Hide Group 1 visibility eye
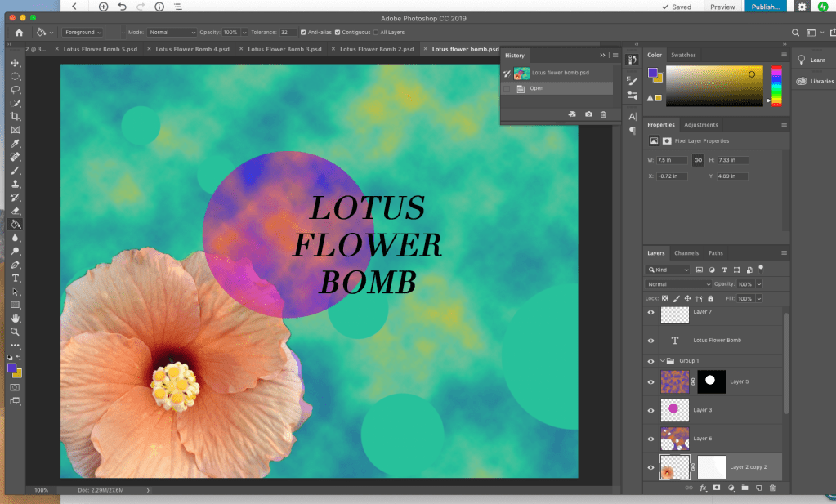Image resolution: width=836 pixels, height=504 pixels. click(x=651, y=361)
